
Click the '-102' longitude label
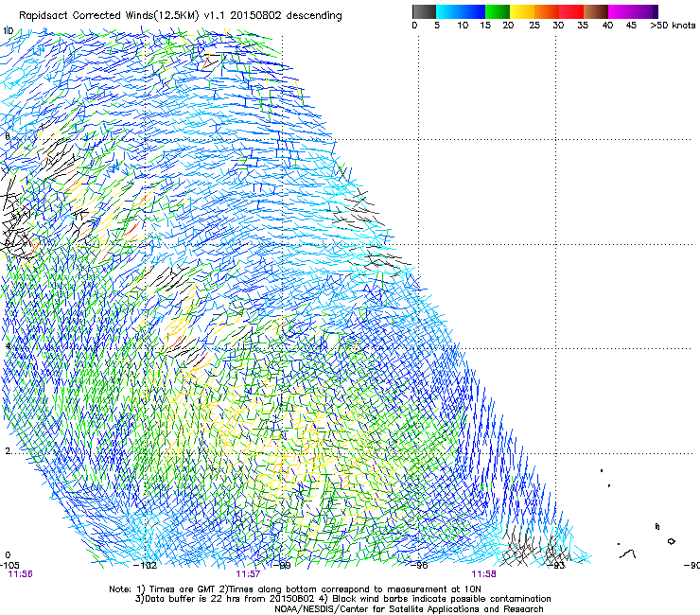[x=146, y=566]
